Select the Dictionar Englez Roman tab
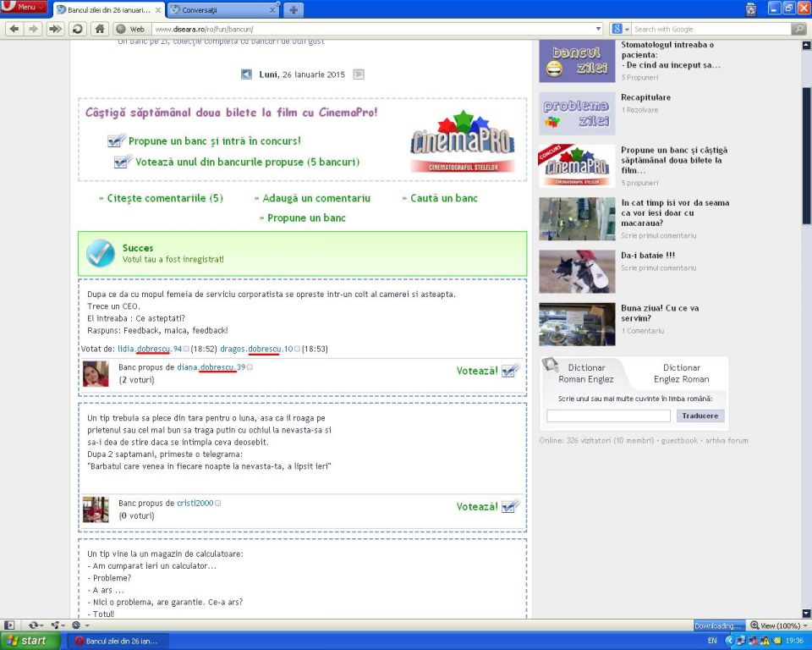The height and width of the screenshot is (650, 812). 681,373
